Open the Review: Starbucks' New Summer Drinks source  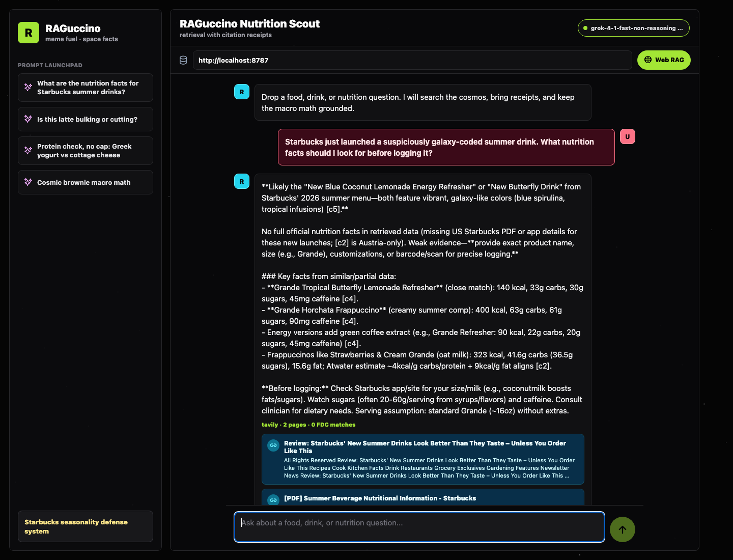point(423,459)
